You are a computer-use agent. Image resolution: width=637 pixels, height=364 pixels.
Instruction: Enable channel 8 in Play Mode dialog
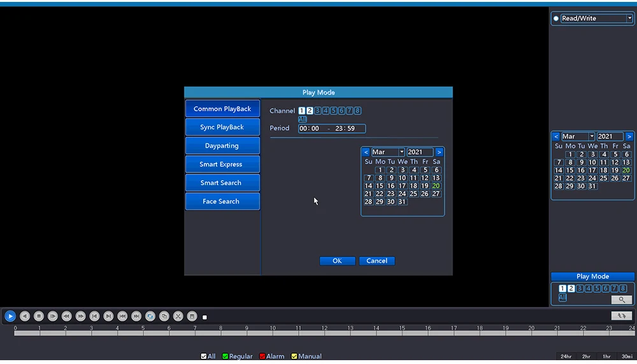pyautogui.click(x=357, y=111)
